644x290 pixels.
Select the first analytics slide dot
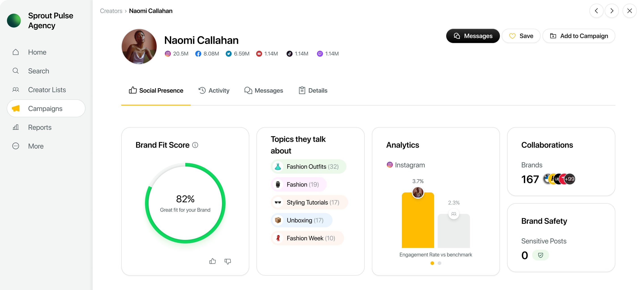pyautogui.click(x=432, y=263)
